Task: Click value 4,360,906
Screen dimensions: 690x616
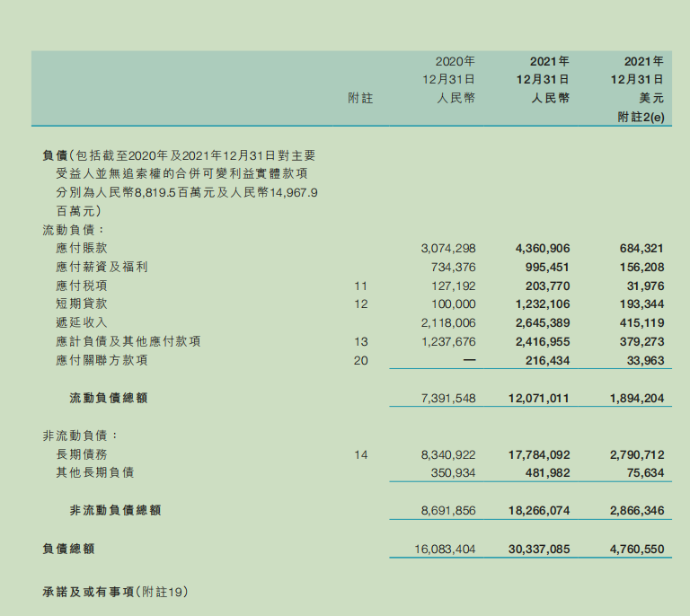Action: [x=543, y=249]
